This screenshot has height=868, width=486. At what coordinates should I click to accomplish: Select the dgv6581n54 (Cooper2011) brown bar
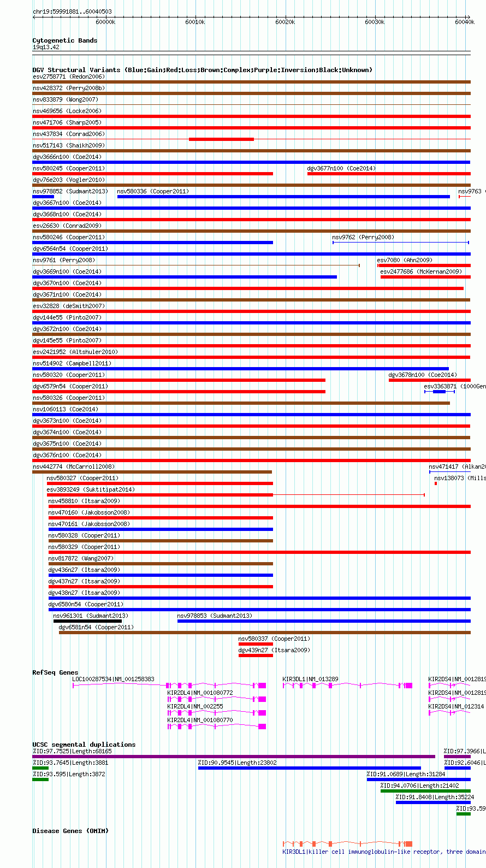point(265,633)
